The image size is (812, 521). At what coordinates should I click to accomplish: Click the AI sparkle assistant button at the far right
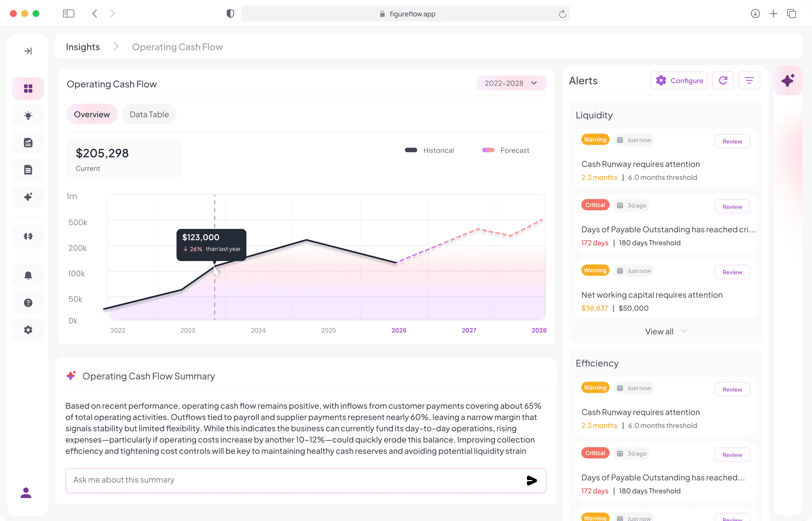click(788, 80)
